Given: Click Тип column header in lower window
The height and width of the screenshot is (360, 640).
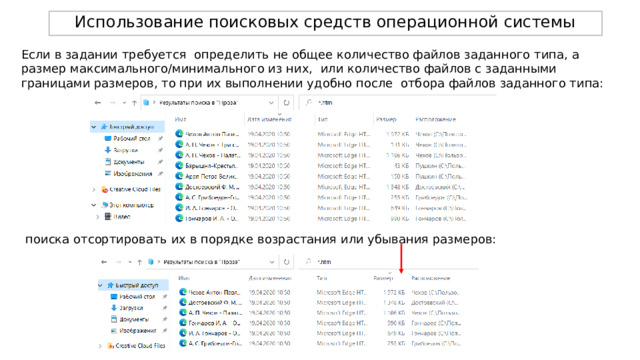Looking at the screenshot, I should 322,278.
